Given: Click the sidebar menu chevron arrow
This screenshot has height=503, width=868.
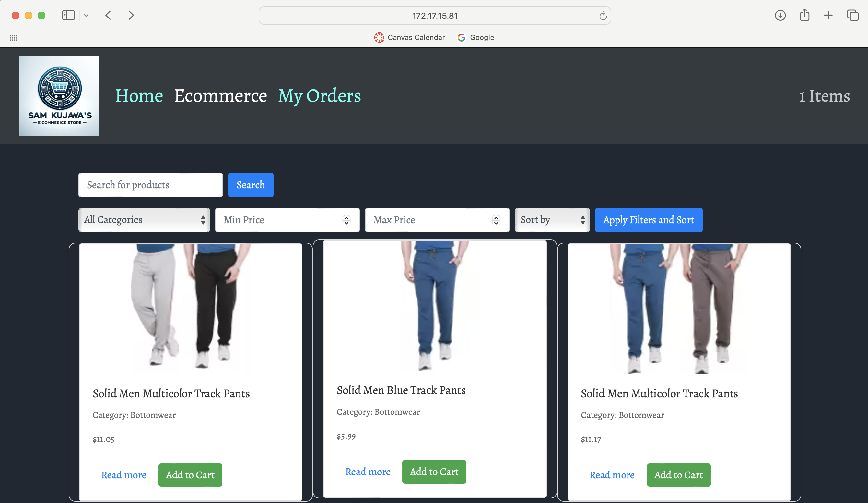Looking at the screenshot, I should coord(86,15).
